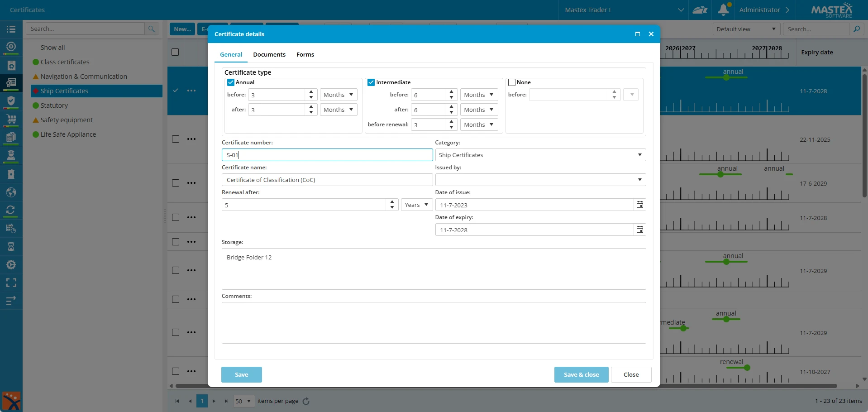Click the Save & close button
868x412 pixels.
[581, 374]
